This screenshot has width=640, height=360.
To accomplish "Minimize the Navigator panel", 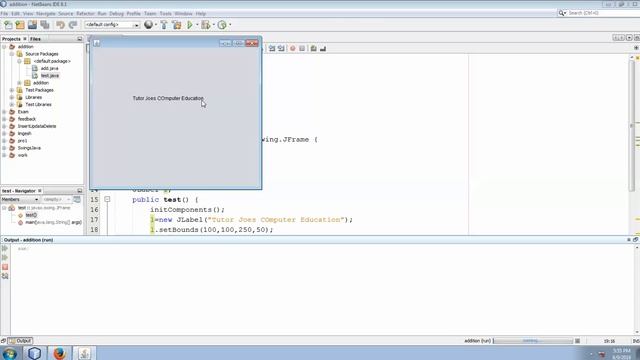I will point(80,191).
